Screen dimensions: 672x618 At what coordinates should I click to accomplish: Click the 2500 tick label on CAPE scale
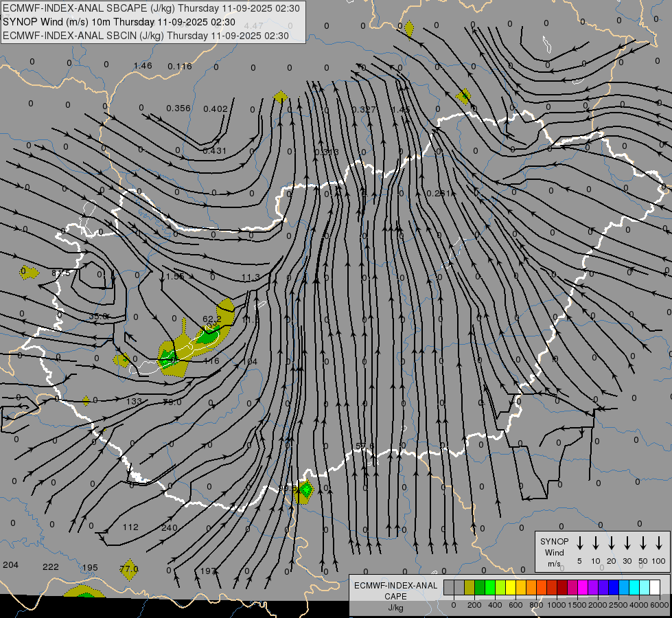click(618, 605)
